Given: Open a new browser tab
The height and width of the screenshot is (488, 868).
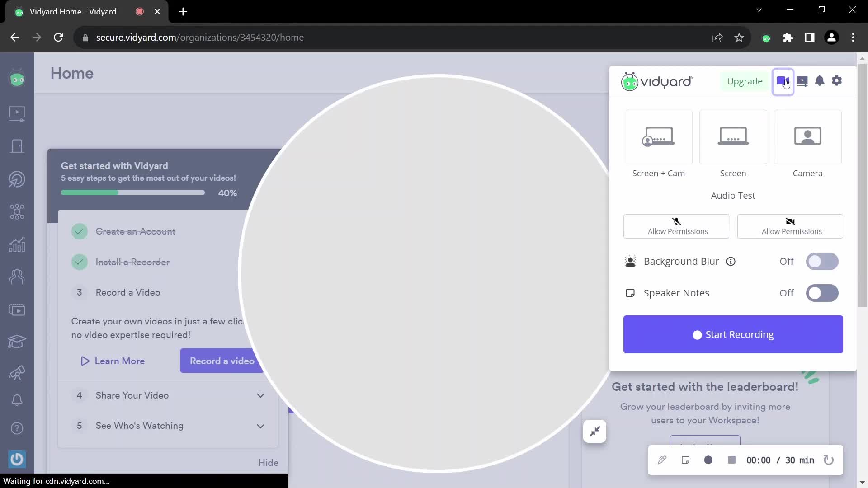Looking at the screenshot, I should (x=183, y=12).
